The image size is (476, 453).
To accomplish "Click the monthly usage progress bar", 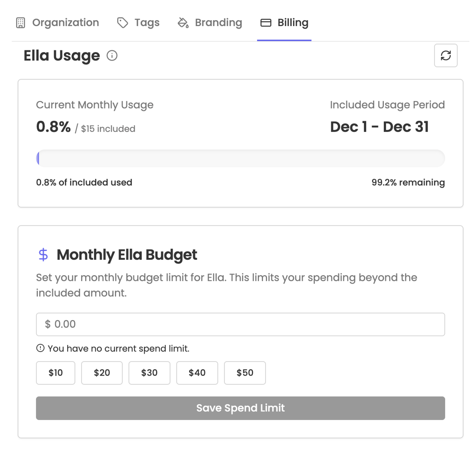I will [240, 158].
